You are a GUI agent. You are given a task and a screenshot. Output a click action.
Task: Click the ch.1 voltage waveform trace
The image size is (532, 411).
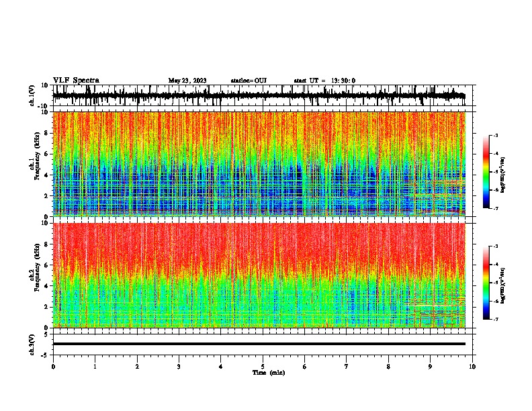click(259, 96)
